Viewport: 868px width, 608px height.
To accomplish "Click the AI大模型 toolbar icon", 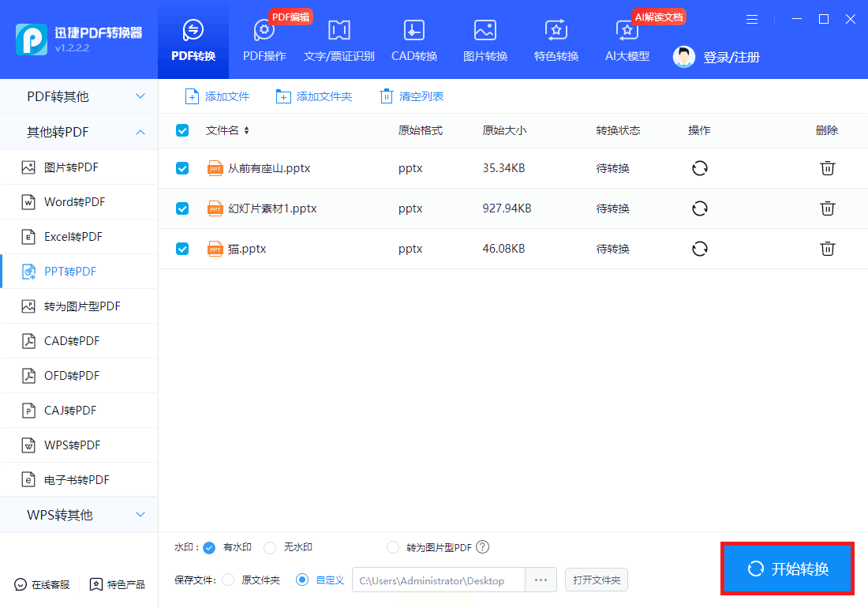I will [x=627, y=31].
